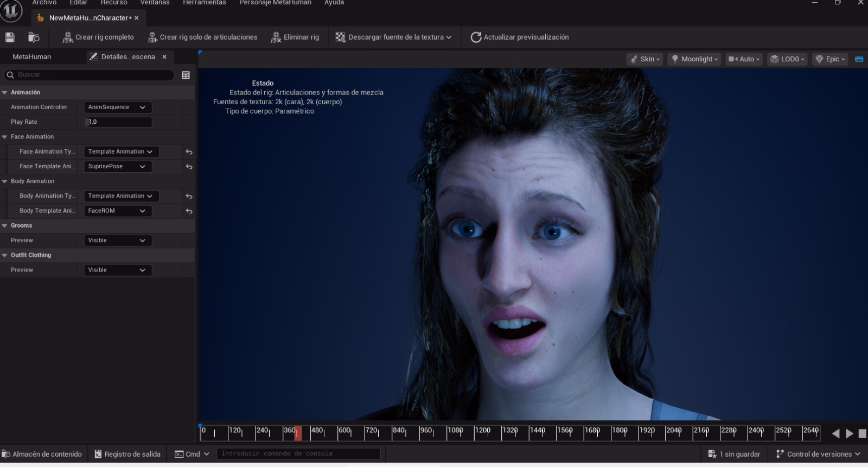Click Actualizar previsualización button
The width and height of the screenshot is (868, 467).
(520, 37)
